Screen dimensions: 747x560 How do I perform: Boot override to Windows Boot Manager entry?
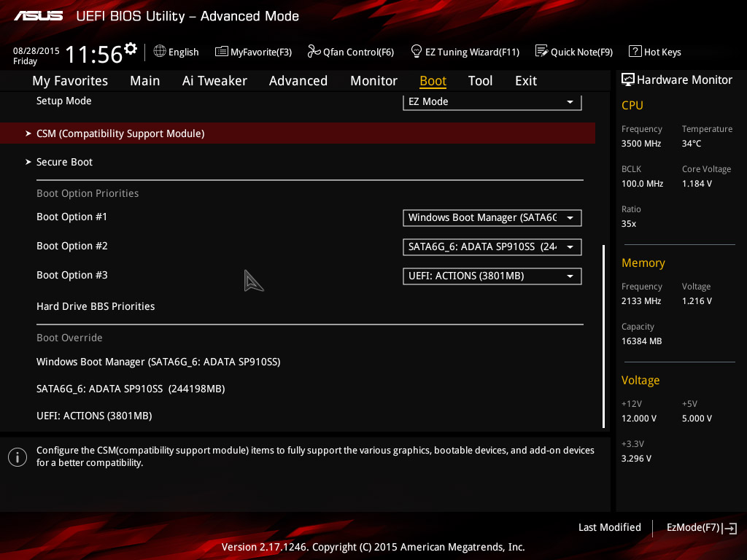[x=158, y=362]
